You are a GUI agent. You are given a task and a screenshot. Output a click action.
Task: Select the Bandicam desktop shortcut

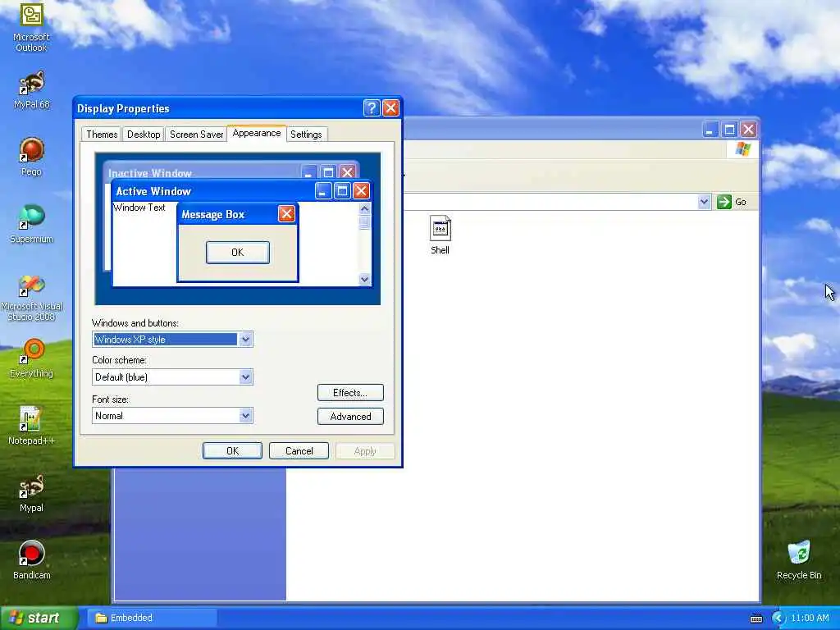(31, 561)
